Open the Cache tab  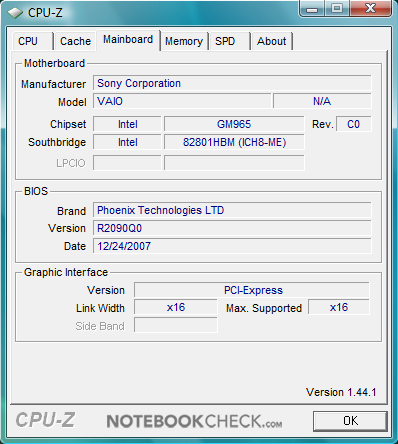point(75,41)
